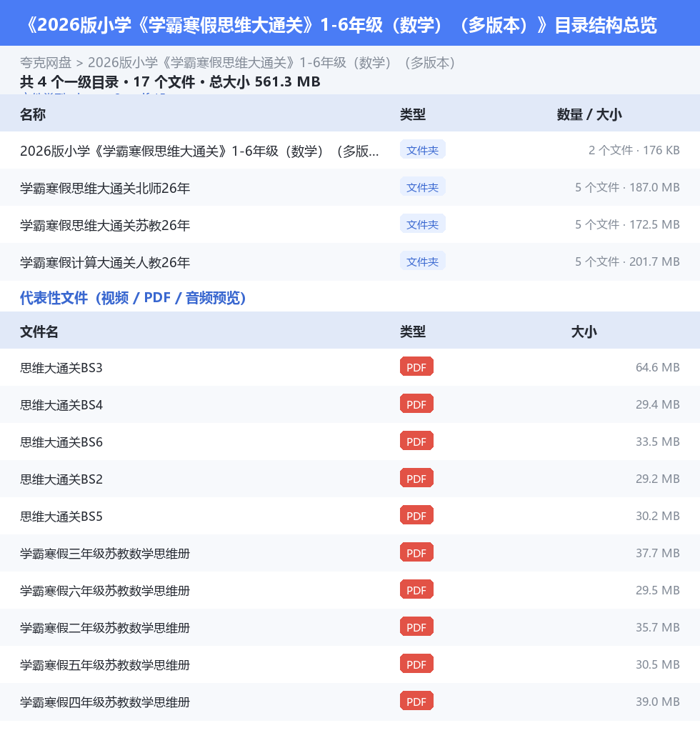This screenshot has height=743, width=700.
Task: Click PDF badge for 学霸寒假四年级苏教数学思维册
Action: (416, 702)
